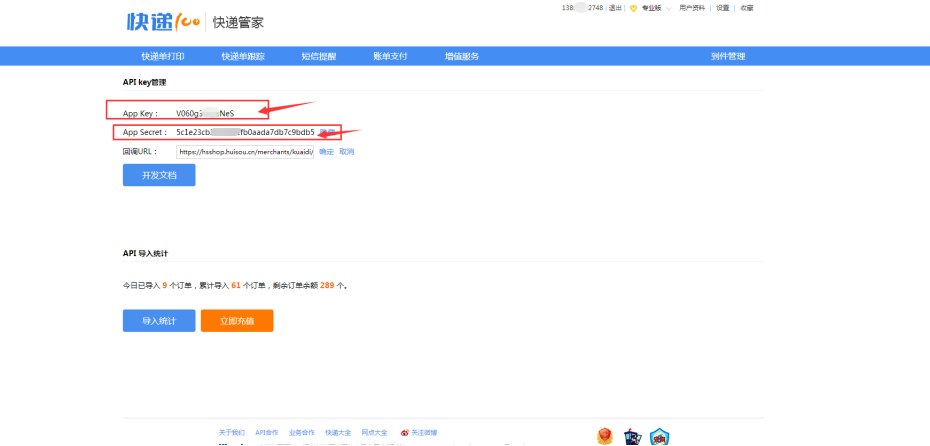930x446 pixels.
Task: Click the blue shield badge in footer
Action: pos(659,436)
